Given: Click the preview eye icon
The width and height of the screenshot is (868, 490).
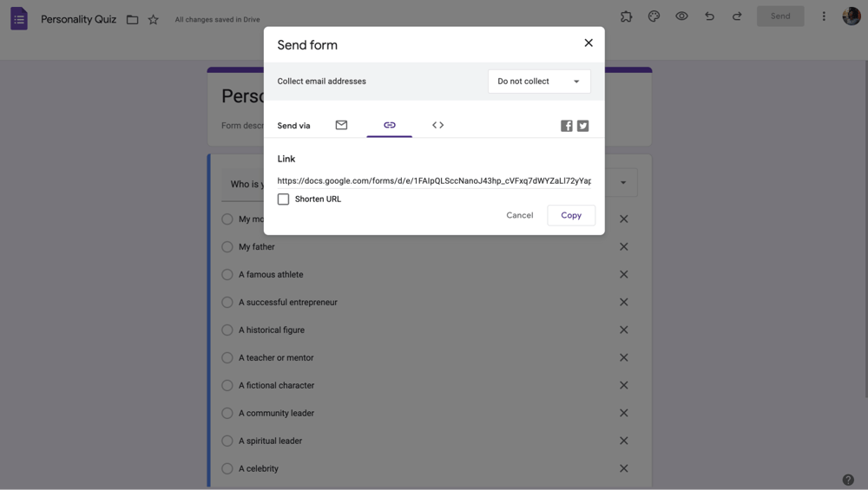Looking at the screenshot, I should 681,16.
